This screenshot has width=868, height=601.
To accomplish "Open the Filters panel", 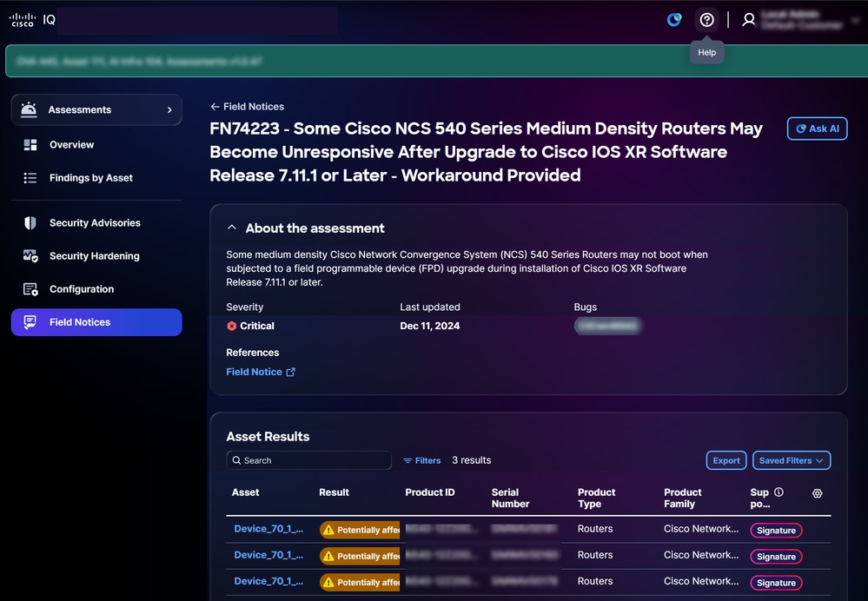I will tap(421, 460).
